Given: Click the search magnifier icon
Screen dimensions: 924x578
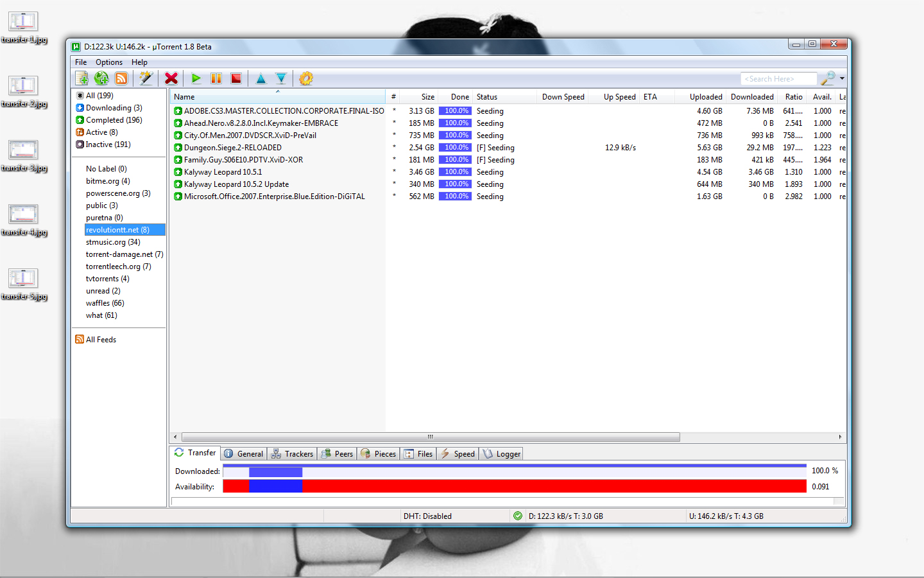Looking at the screenshot, I should pos(828,78).
